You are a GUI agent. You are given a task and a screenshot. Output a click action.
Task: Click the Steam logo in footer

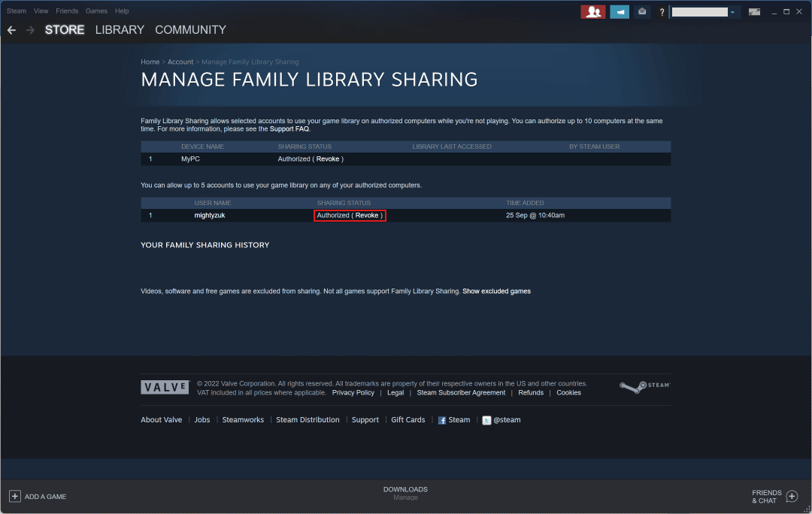pyautogui.click(x=645, y=386)
